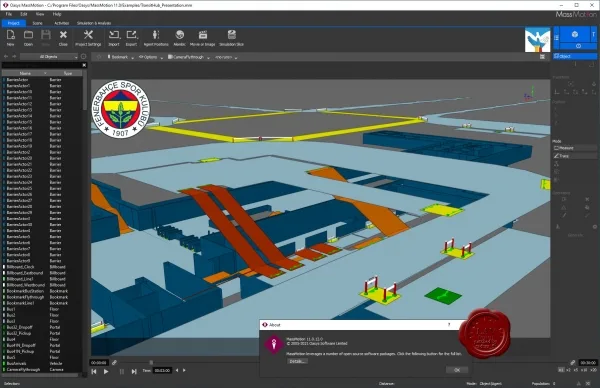Screen dimensions: 600x388
Task: Open the Help menu
Action: pyautogui.click(x=57, y=14)
